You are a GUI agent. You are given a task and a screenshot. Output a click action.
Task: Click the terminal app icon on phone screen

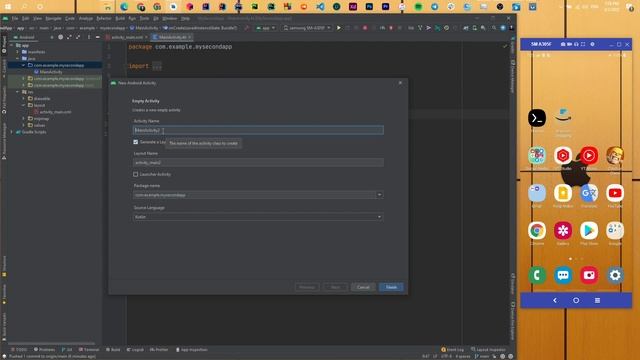[x=537, y=118]
